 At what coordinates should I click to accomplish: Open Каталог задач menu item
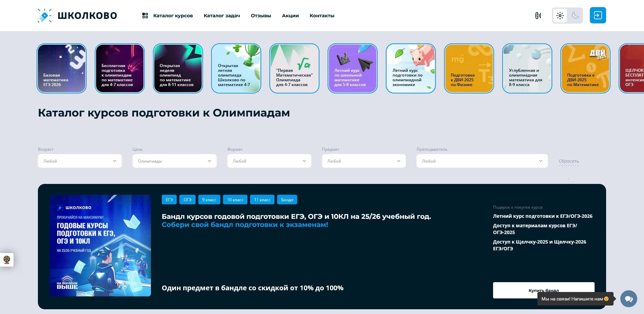click(x=222, y=16)
